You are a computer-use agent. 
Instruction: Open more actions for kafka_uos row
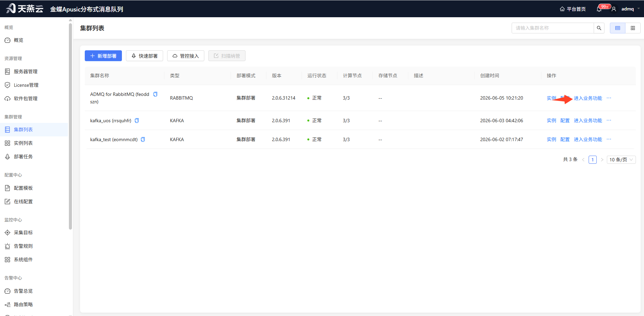609,120
